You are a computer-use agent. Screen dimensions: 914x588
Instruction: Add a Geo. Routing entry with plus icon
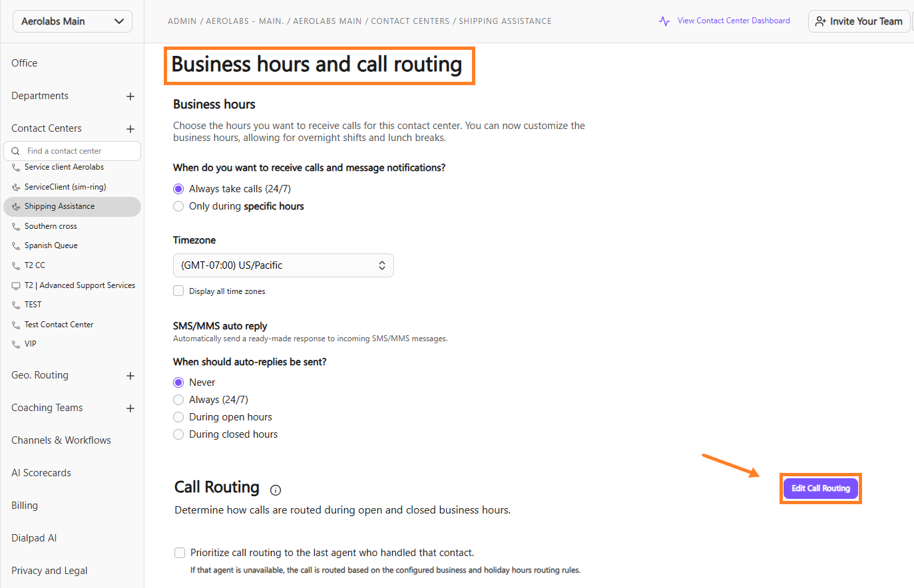point(130,376)
